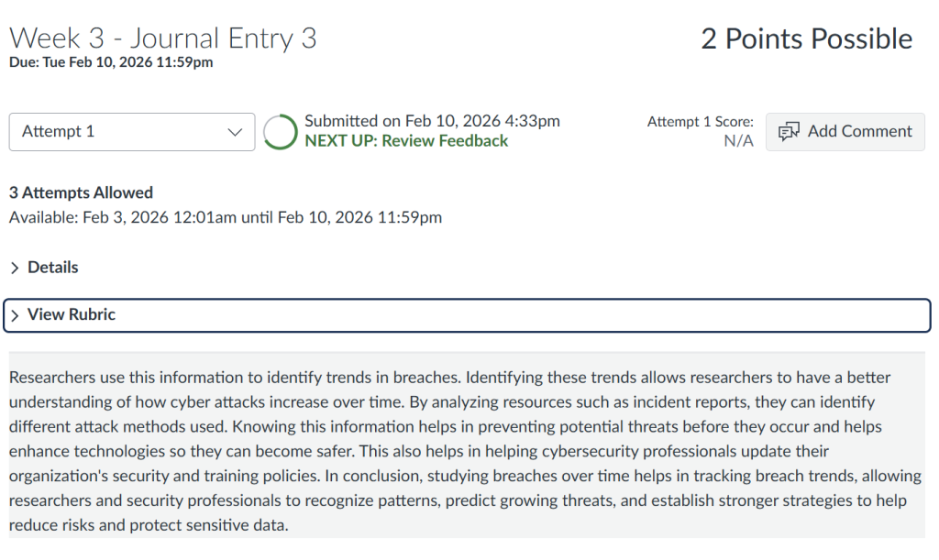The image size is (939, 560).
Task: Click the 3 Attempts Allowed text
Action: coord(81,192)
